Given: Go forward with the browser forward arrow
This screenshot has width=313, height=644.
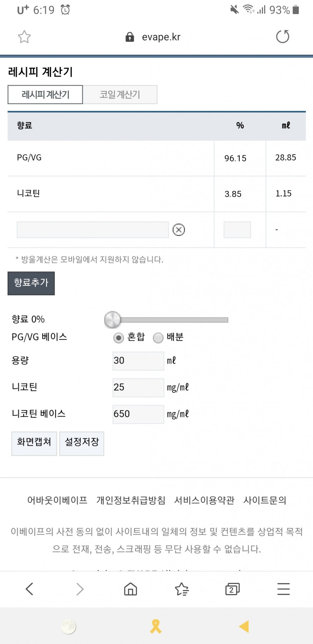Looking at the screenshot, I should [80, 589].
